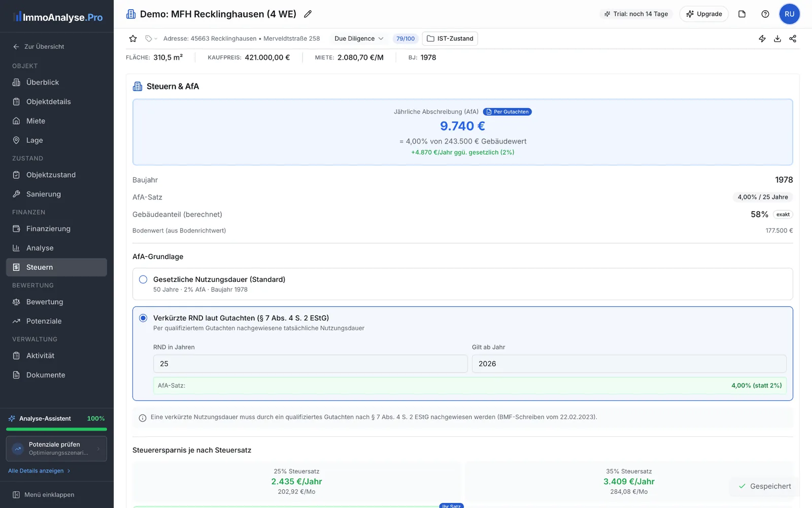Open the help question mark icon

(765, 14)
